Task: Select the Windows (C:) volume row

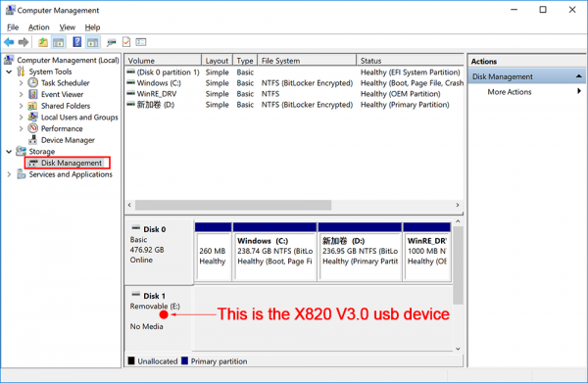Action: tap(294, 83)
